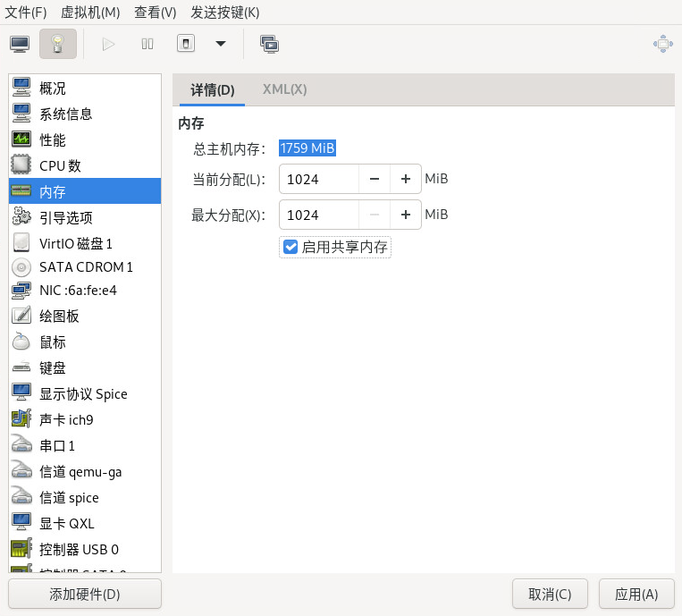682x616 pixels.
Task: Increase 最大分配 memory with plus button
Action: tap(405, 215)
